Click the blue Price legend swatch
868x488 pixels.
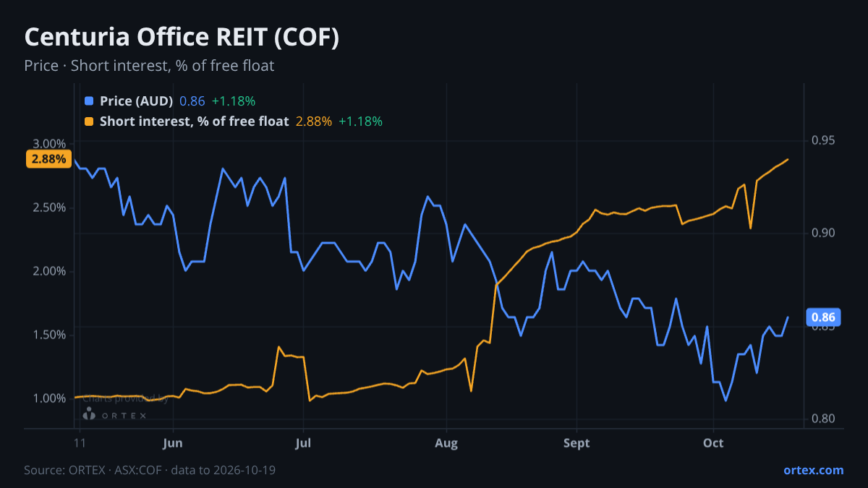(89, 101)
